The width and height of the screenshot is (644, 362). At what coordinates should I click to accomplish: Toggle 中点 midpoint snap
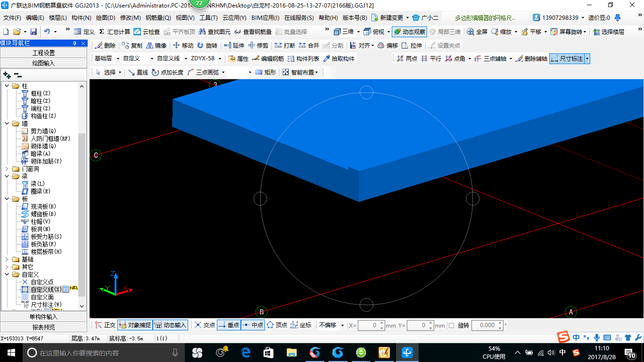(253, 325)
